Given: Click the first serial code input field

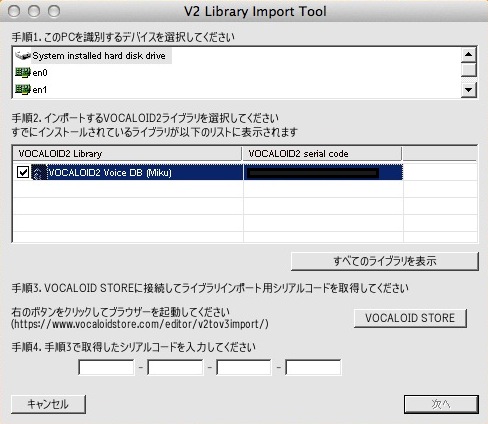Looking at the screenshot, I should 106,367.
